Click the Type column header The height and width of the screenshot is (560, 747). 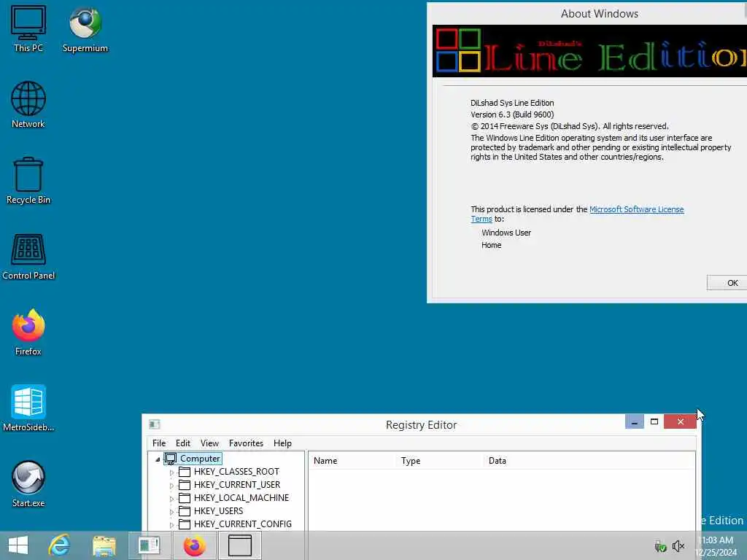click(x=440, y=461)
